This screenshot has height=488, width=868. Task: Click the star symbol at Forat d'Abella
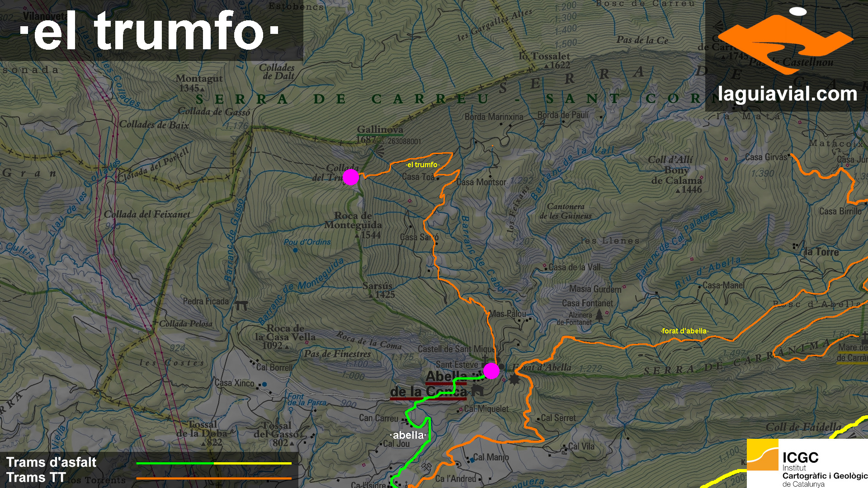(x=514, y=379)
